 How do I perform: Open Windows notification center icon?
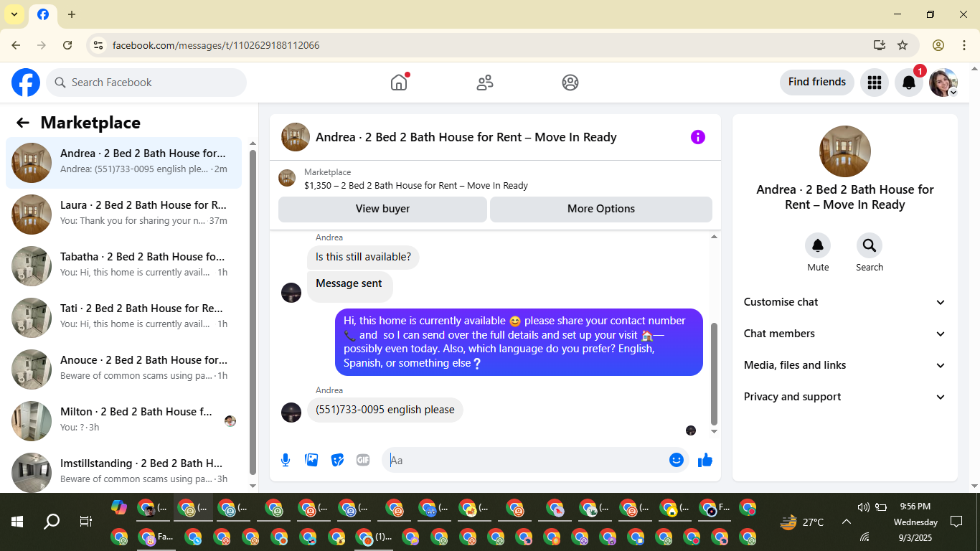[x=956, y=522]
